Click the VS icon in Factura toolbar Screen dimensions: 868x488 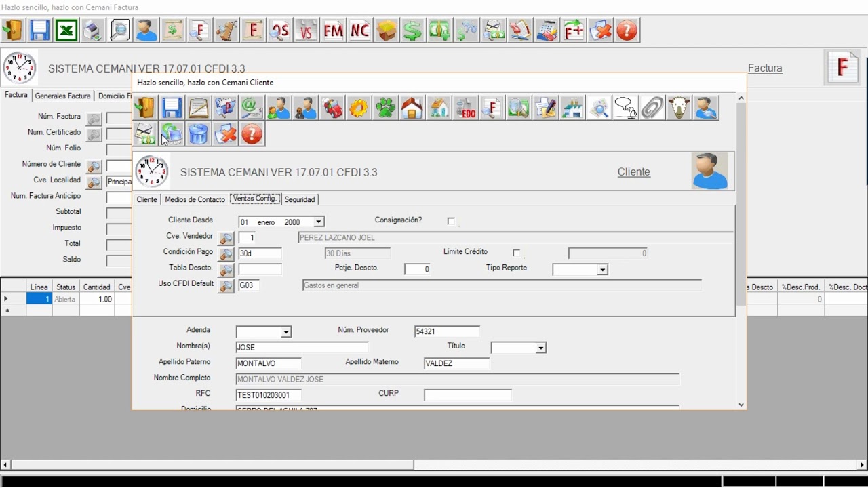pos(307,30)
